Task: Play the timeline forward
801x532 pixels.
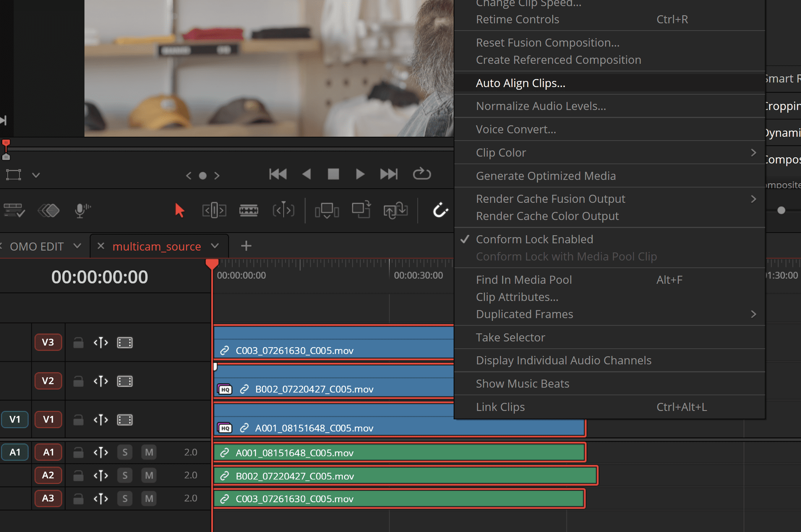Action: pyautogui.click(x=360, y=175)
